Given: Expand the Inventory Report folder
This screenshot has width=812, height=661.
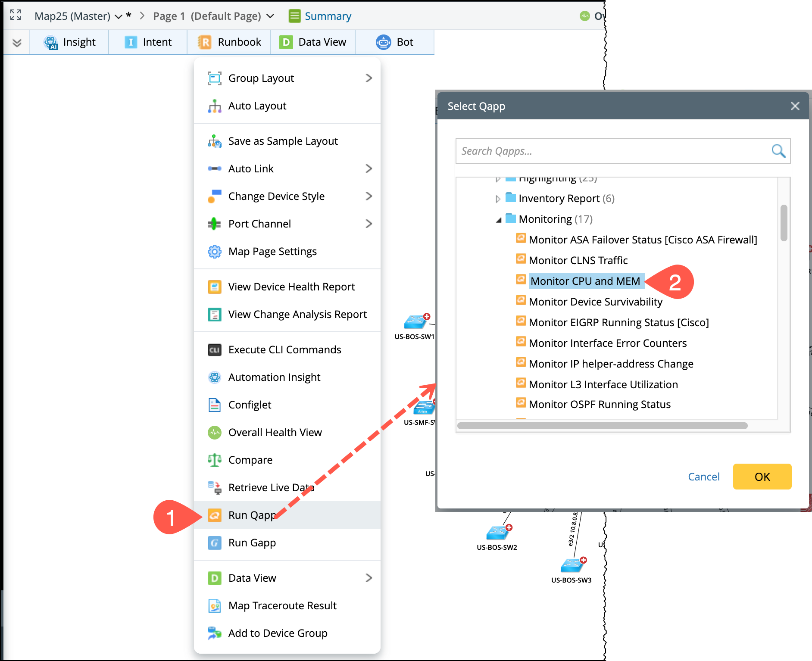Looking at the screenshot, I should pos(498,199).
